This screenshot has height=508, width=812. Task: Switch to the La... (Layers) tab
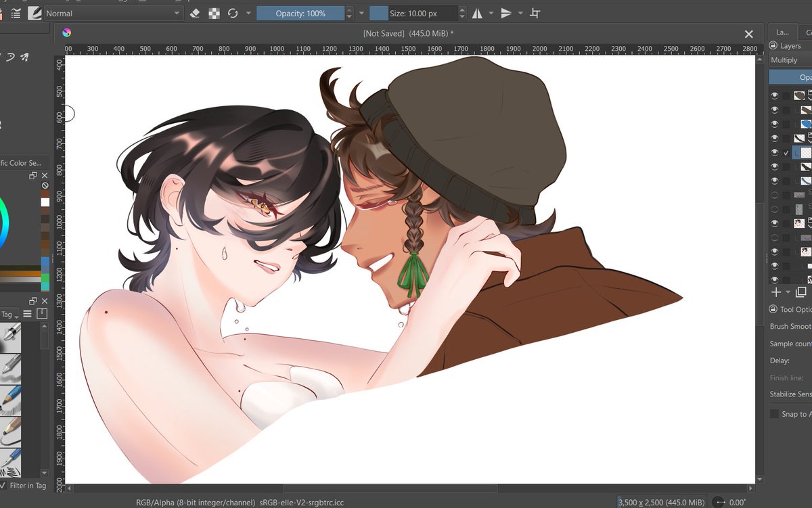coord(782,32)
